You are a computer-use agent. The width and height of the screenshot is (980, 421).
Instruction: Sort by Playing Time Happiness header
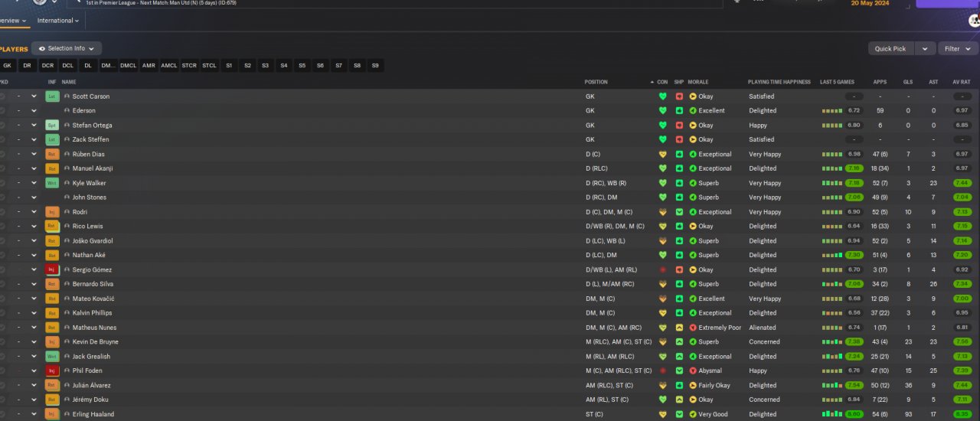point(779,82)
